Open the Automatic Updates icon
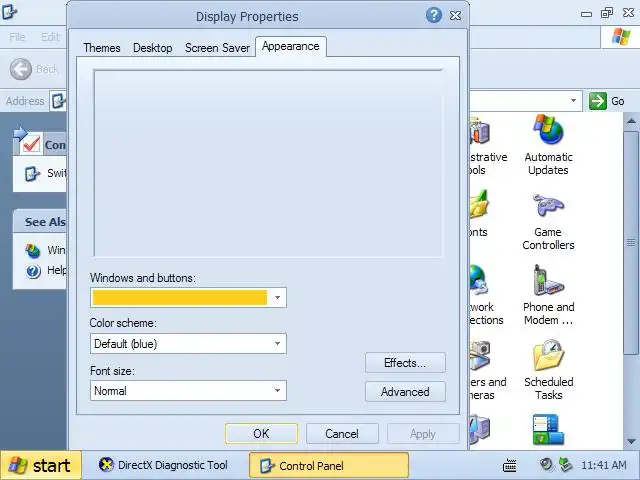640x480 pixels. pos(548,130)
